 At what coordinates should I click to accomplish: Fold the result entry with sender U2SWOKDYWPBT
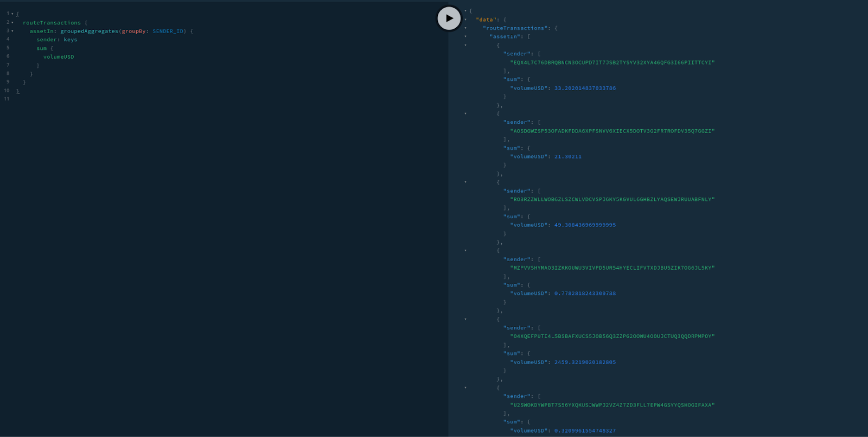coord(465,388)
